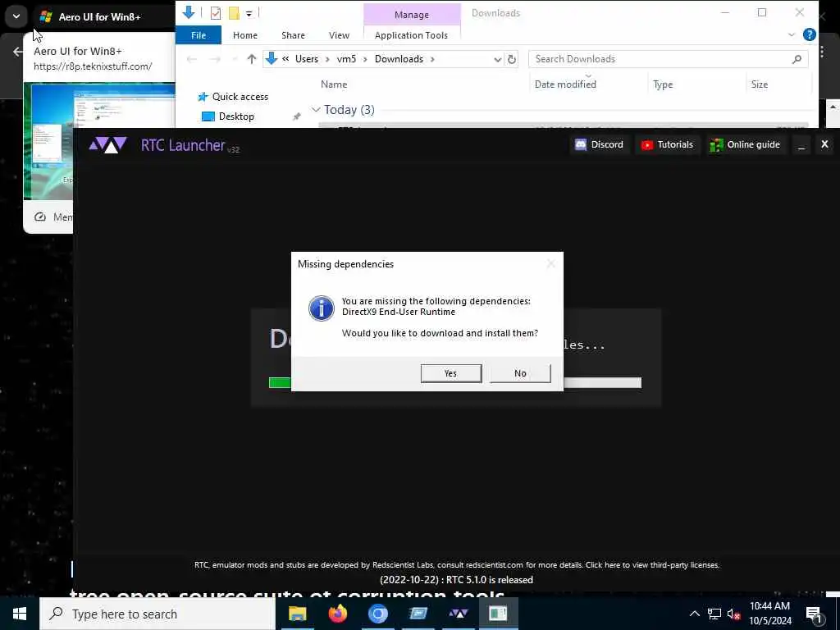Viewport: 840px width, 630px height.
Task: Switch to the View ribbon tab
Action: tap(339, 35)
